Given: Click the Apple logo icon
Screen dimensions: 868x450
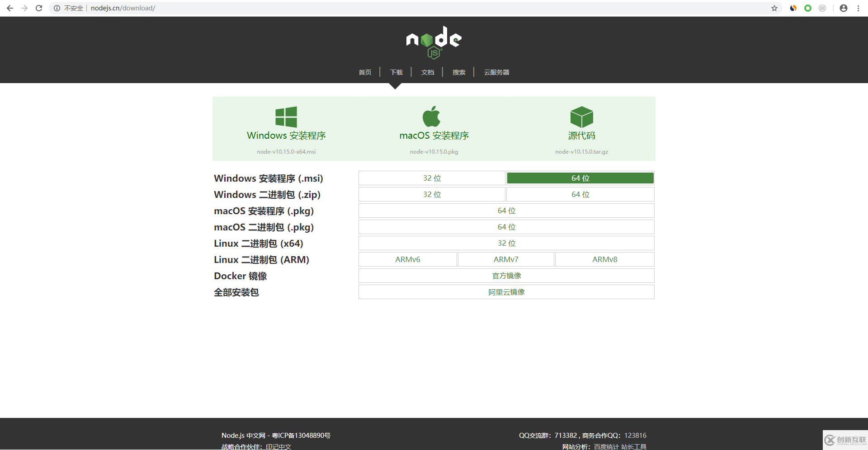Looking at the screenshot, I should (x=432, y=117).
